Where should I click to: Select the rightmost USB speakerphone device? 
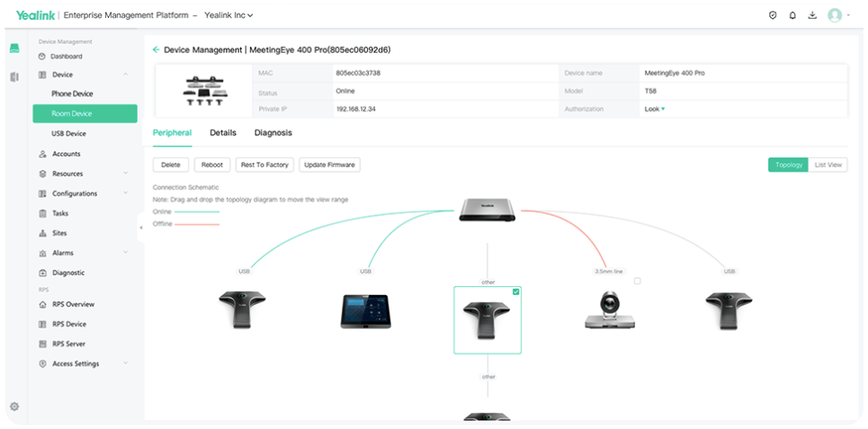click(729, 310)
